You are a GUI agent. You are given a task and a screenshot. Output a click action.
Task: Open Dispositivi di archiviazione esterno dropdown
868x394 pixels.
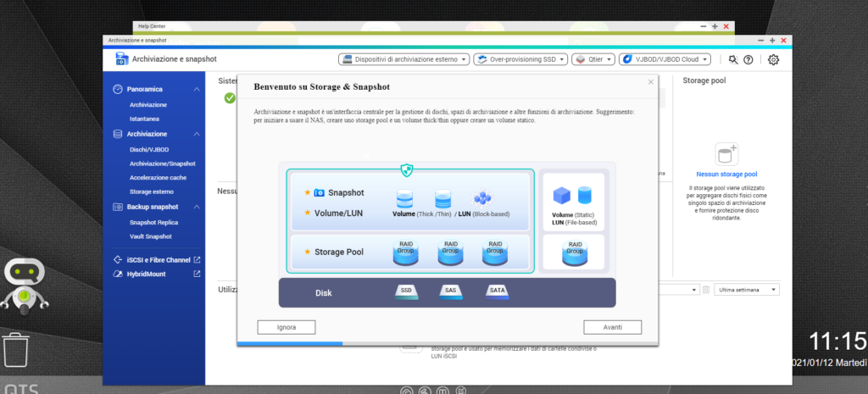pyautogui.click(x=404, y=59)
